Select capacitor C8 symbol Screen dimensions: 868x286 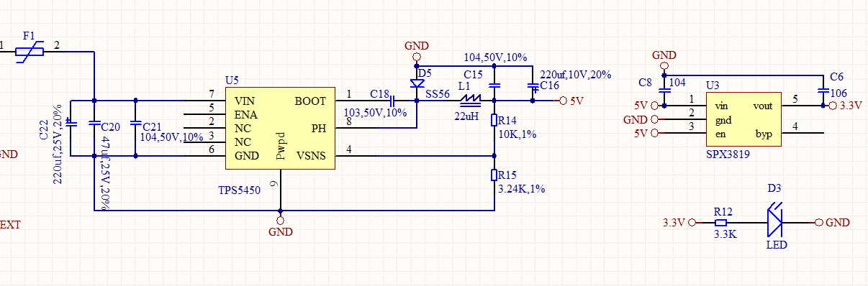[x=664, y=91]
